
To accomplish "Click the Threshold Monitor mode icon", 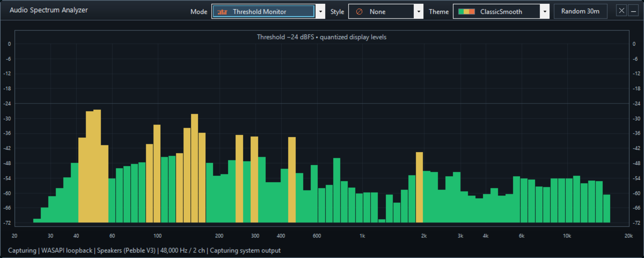I will click(222, 12).
